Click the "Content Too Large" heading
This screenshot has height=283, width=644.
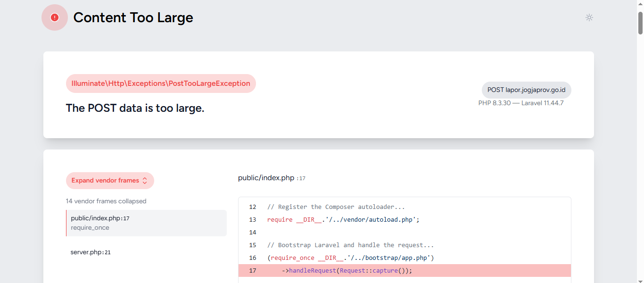[133, 17]
